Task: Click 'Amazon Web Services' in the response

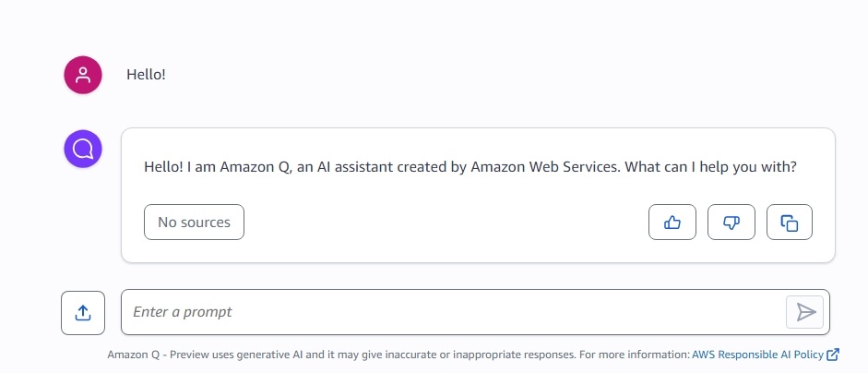Action: [x=545, y=167]
